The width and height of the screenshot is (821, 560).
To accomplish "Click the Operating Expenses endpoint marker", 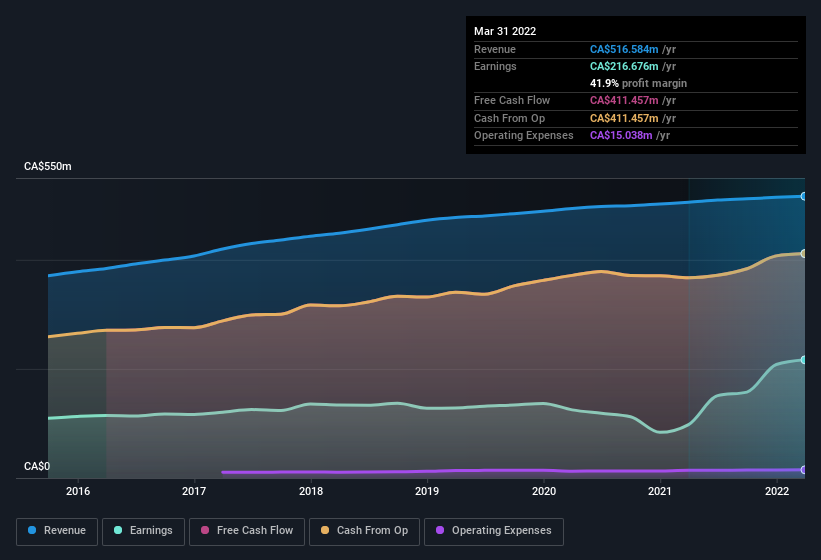I will 803,469.
